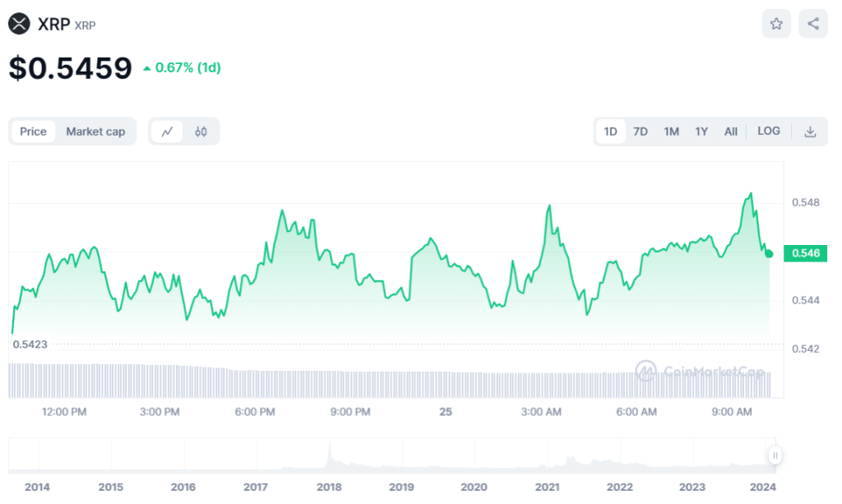Click the chart's current price endpoint dot
The height and width of the screenshot is (504, 842).
tap(769, 254)
